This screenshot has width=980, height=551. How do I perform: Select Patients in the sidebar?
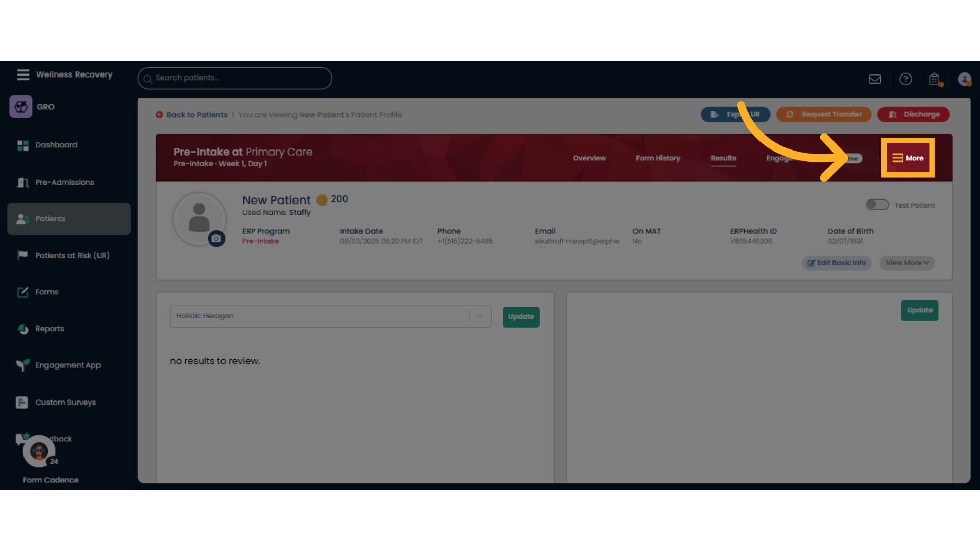click(69, 219)
